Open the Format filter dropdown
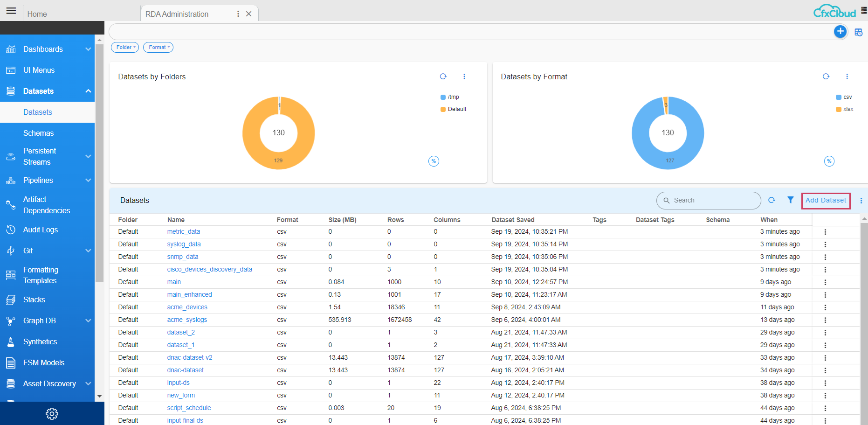Viewport: 868px width, 425px height. [x=158, y=47]
